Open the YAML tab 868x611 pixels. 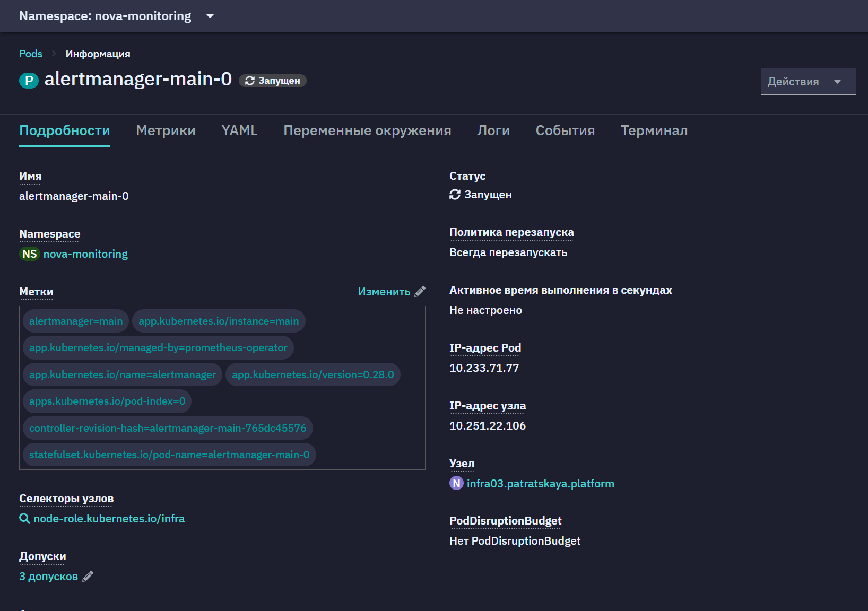pyautogui.click(x=239, y=130)
